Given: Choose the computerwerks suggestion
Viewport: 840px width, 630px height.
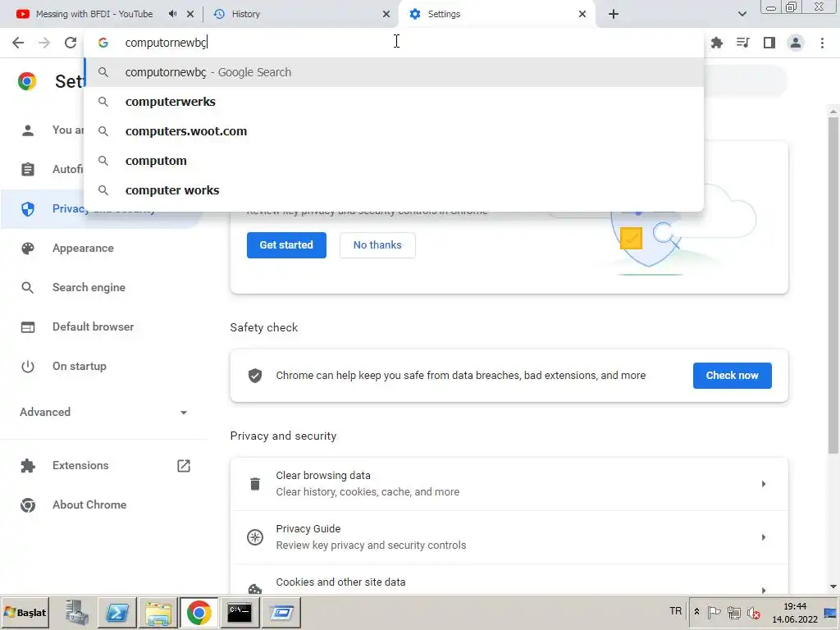Looking at the screenshot, I should point(394,102).
